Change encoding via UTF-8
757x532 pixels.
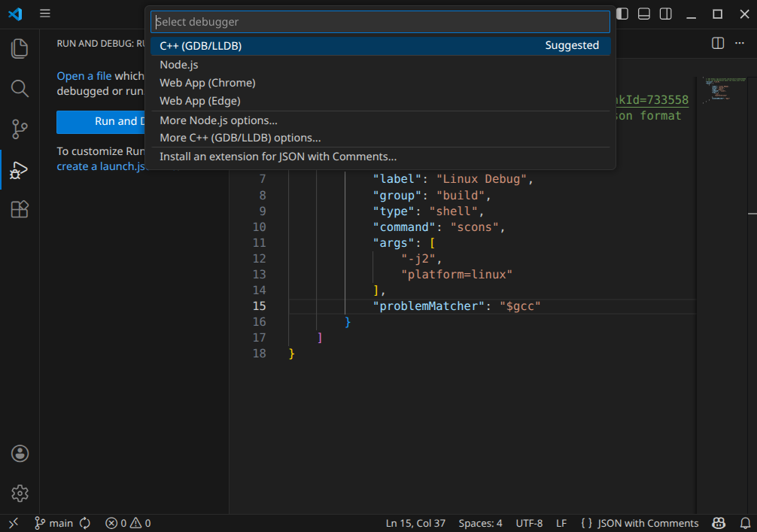point(529,523)
